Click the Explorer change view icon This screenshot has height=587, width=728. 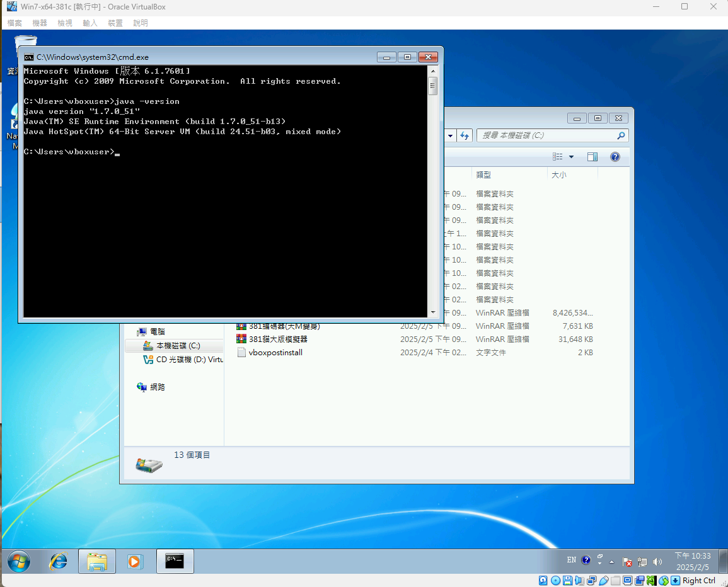tap(558, 157)
